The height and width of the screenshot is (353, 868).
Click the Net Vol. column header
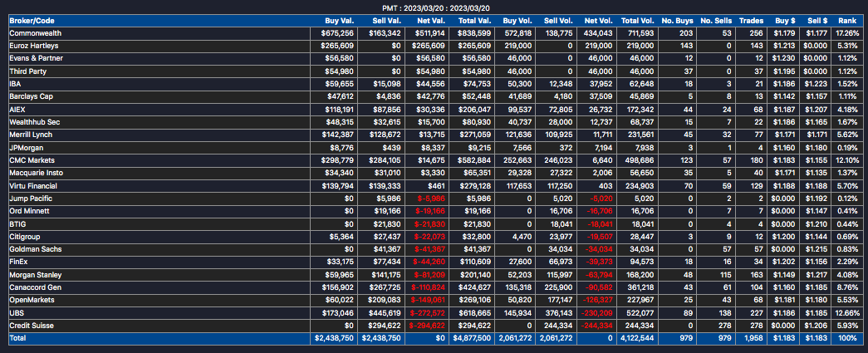[599, 21]
